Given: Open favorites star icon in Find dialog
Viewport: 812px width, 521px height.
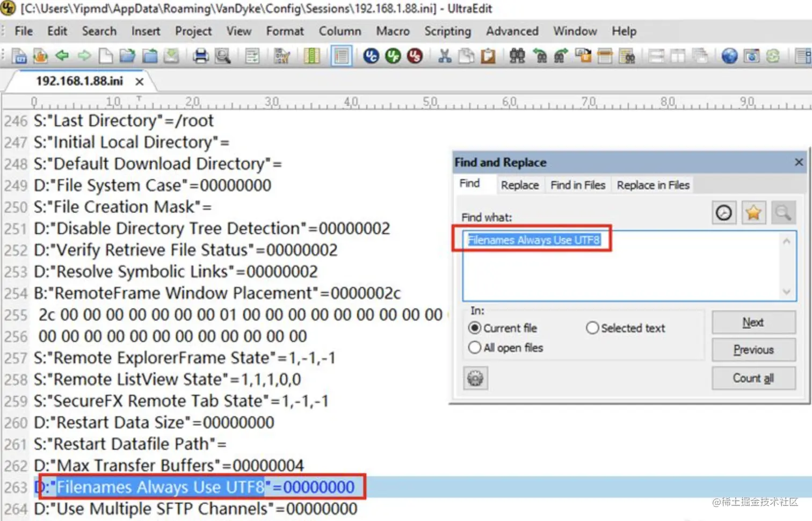Looking at the screenshot, I should point(753,213).
